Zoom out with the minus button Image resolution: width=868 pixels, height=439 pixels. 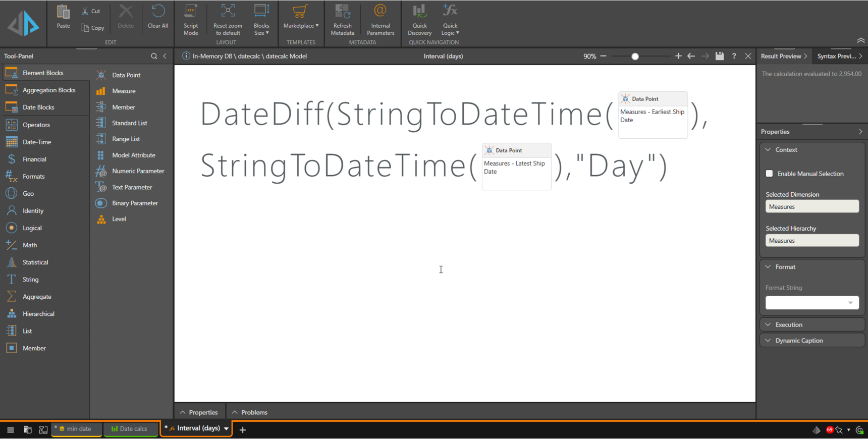click(603, 56)
